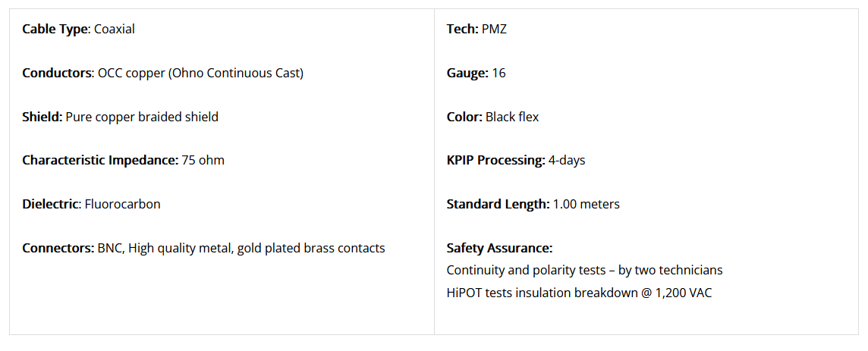
Task: Click the 75 ohm value
Action: [x=203, y=161]
